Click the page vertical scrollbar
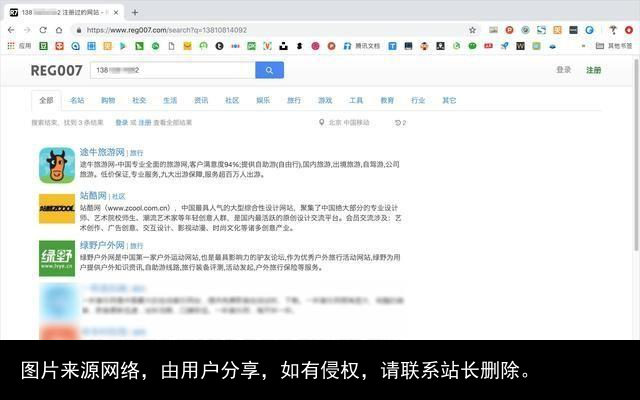 click(x=636, y=155)
